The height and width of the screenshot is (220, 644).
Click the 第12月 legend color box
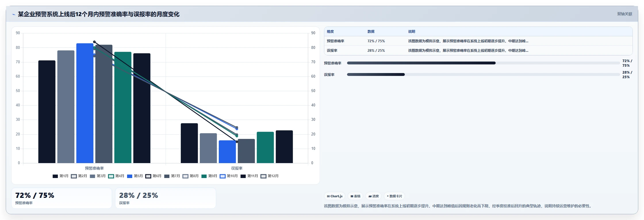click(x=263, y=176)
